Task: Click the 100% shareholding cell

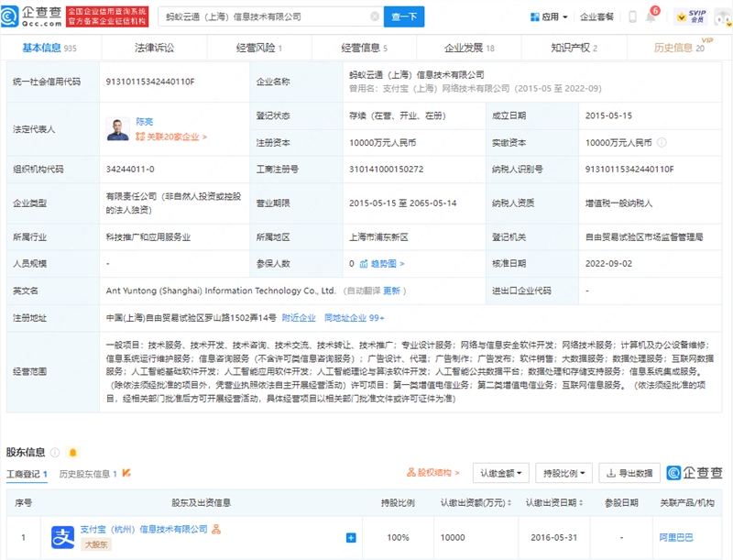Action: coord(398,538)
